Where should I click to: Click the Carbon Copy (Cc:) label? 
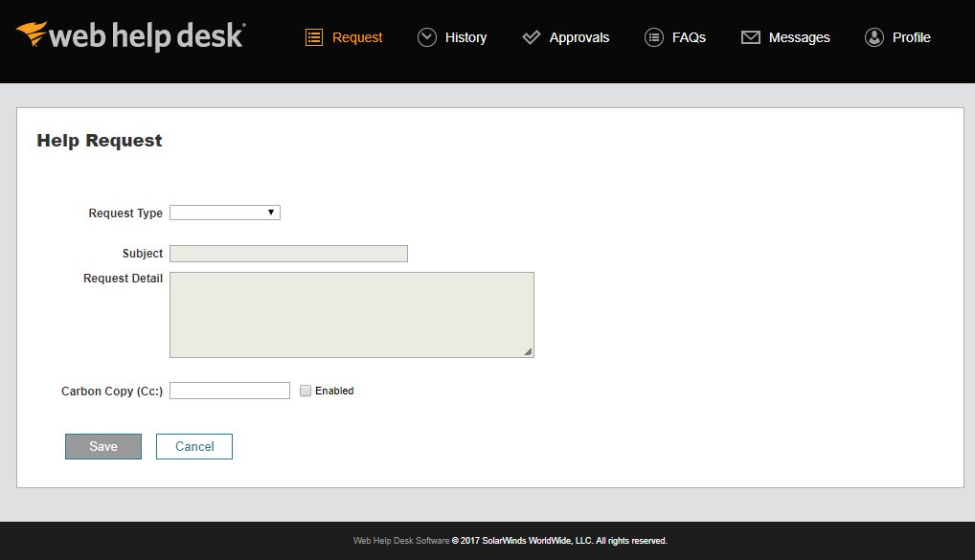[x=112, y=391]
